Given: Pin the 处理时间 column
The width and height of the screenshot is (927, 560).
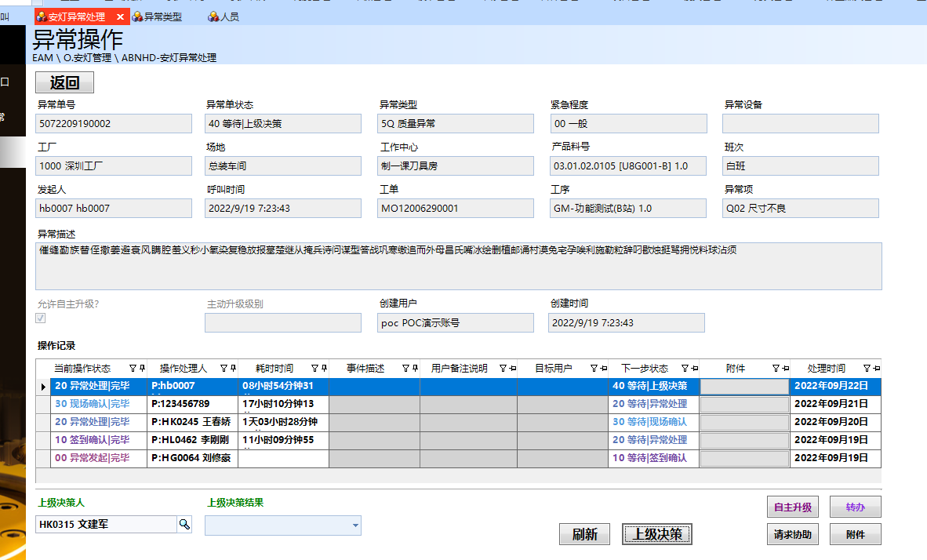Looking at the screenshot, I should 877,369.
